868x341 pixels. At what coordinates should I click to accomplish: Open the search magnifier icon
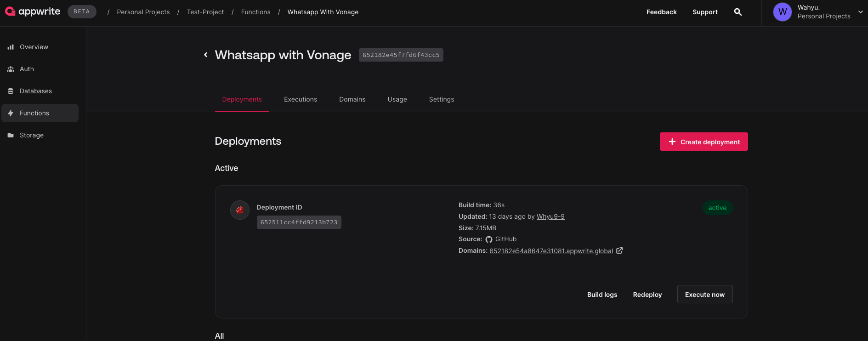[738, 12]
